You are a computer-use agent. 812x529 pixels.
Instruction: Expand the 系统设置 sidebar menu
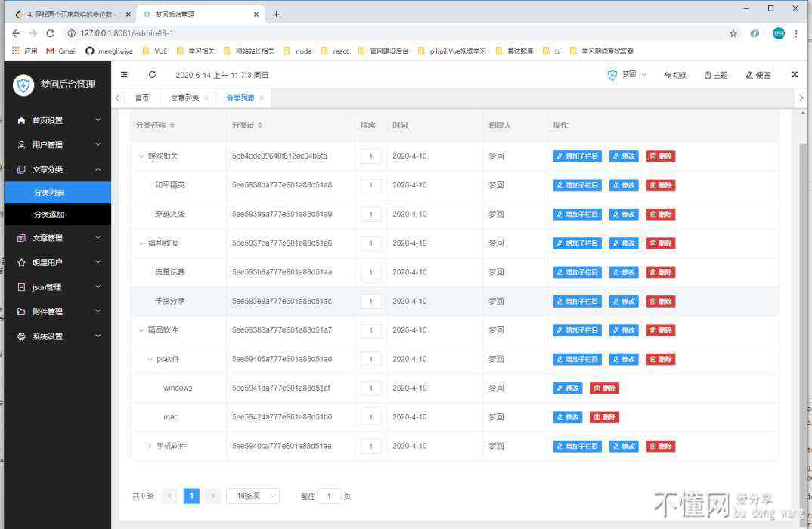click(x=57, y=336)
